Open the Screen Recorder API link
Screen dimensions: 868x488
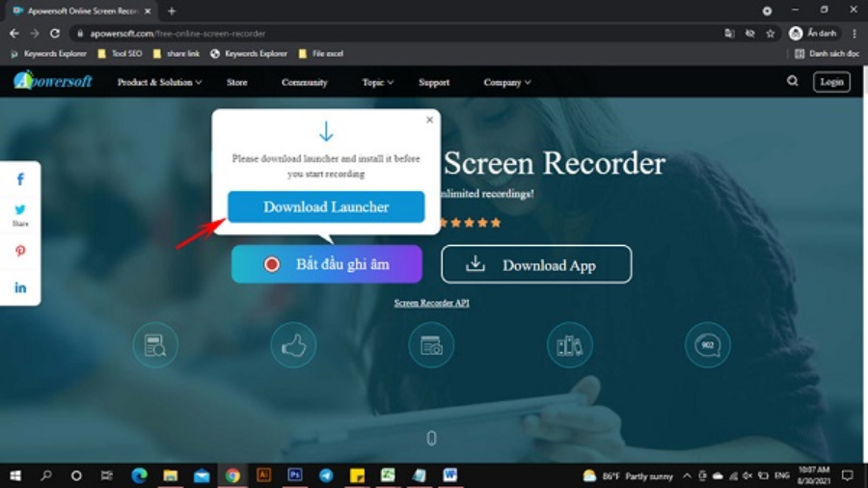tap(432, 303)
